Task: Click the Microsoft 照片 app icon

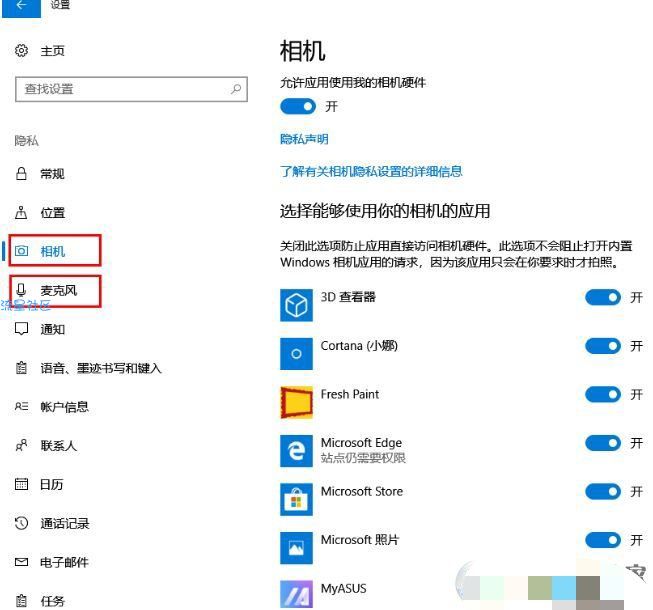Action: point(296,548)
